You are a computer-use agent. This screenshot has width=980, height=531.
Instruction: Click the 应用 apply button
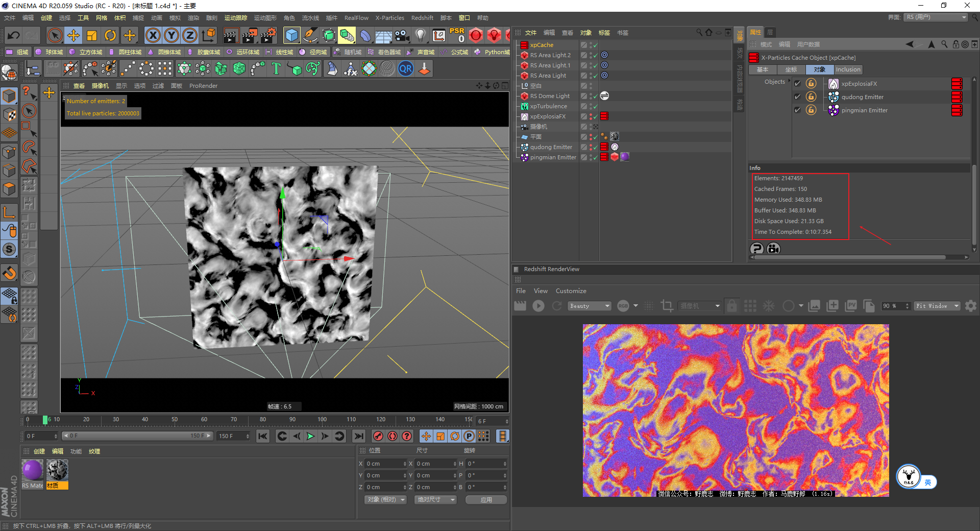click(486, 500)
